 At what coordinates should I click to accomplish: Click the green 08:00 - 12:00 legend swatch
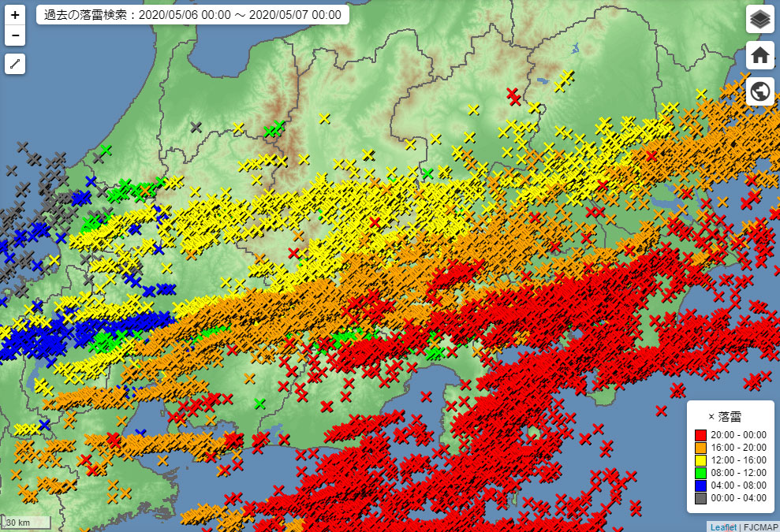pos(700,473)
